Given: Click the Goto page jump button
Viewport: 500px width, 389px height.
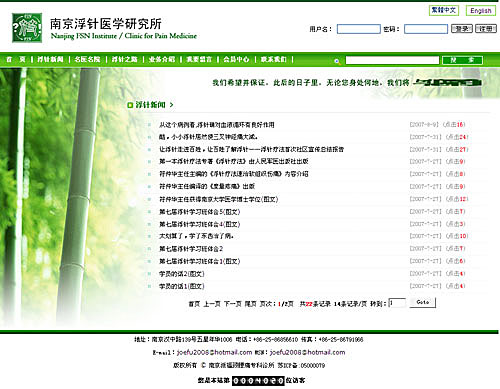Looking at the screenshot, I should click(x=423, y=302).
